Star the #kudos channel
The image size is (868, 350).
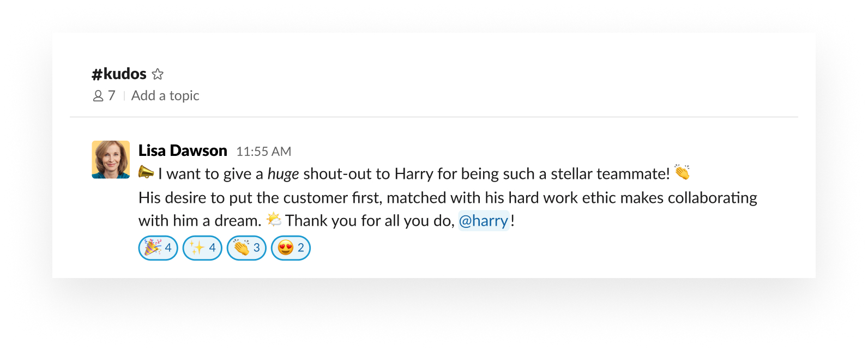(157, 74)
